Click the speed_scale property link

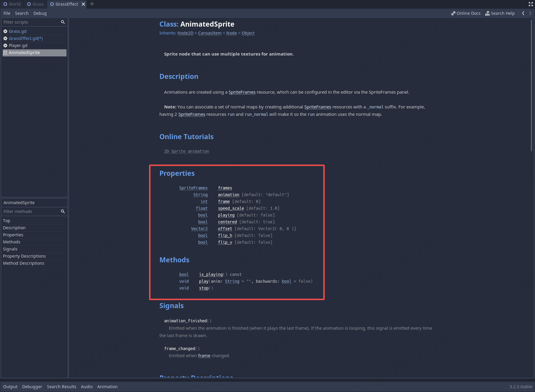231,208
